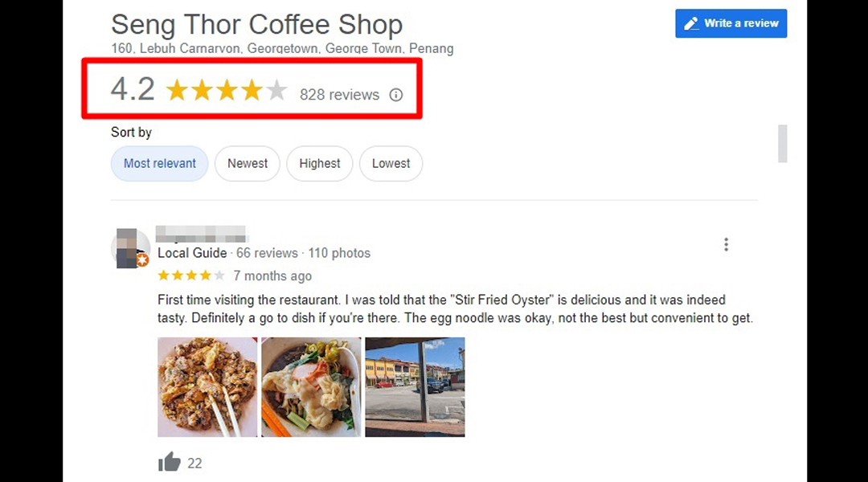The height and width of the screenshot is (482, 868).
Task: Sort reviews by Lowest rating
Action: [x=391, y=163]
